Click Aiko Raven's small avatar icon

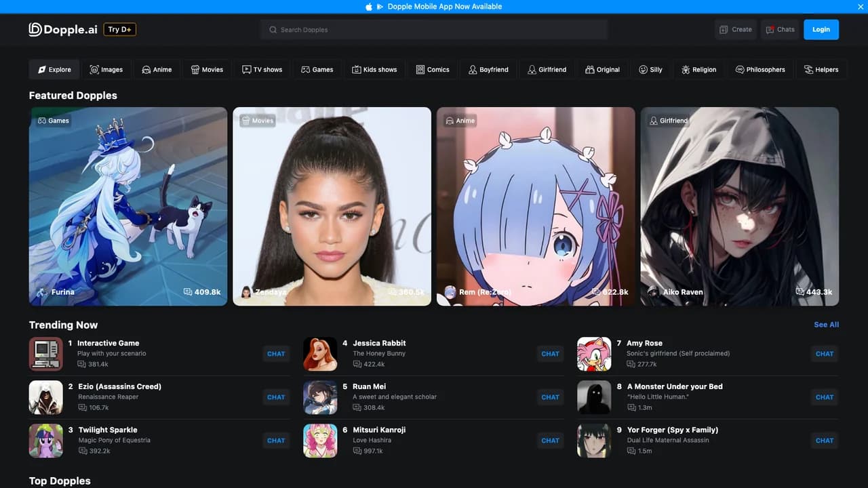(653, 292)
